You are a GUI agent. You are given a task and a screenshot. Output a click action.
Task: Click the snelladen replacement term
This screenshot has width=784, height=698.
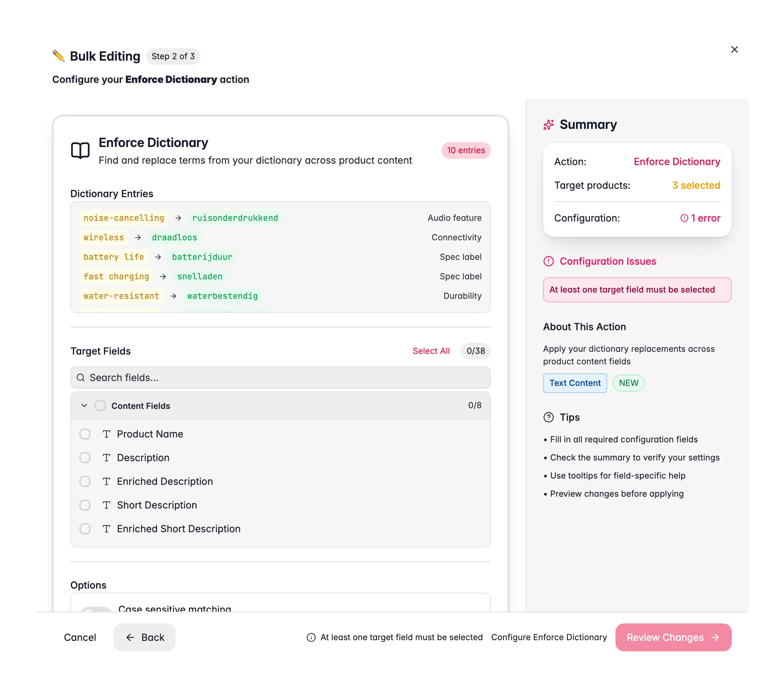[199, 277]
